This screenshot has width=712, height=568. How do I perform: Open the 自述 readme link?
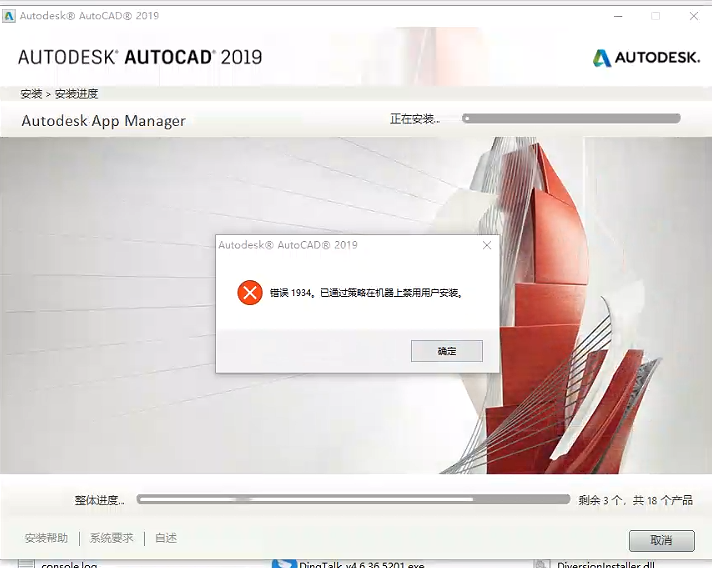(x=166, y=538)
